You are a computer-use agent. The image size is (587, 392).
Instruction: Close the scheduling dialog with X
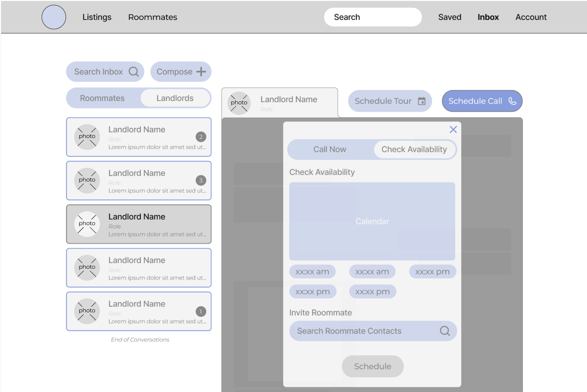(x=453, y=129)
